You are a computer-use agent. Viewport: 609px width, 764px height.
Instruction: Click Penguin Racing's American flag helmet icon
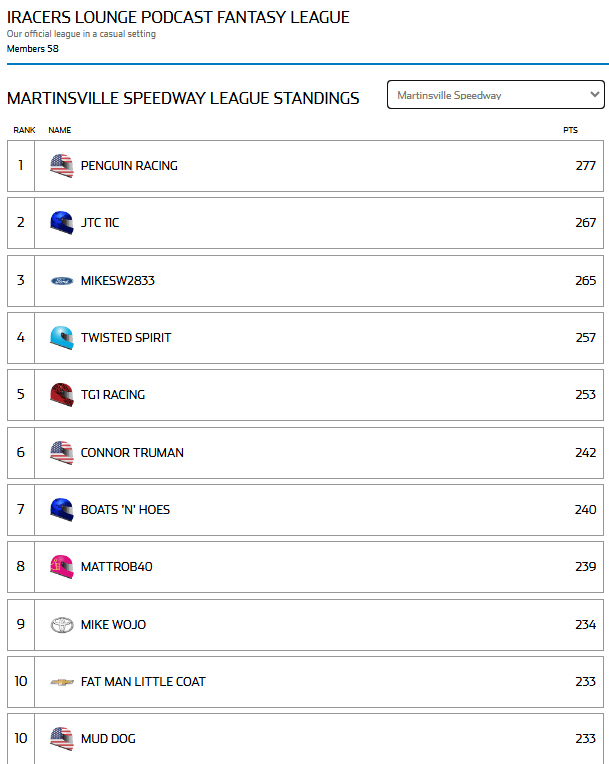[62, 166]
